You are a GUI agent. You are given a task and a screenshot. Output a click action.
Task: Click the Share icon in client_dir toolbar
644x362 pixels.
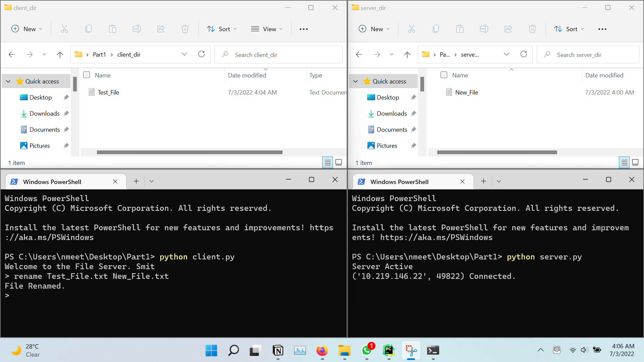161,29
